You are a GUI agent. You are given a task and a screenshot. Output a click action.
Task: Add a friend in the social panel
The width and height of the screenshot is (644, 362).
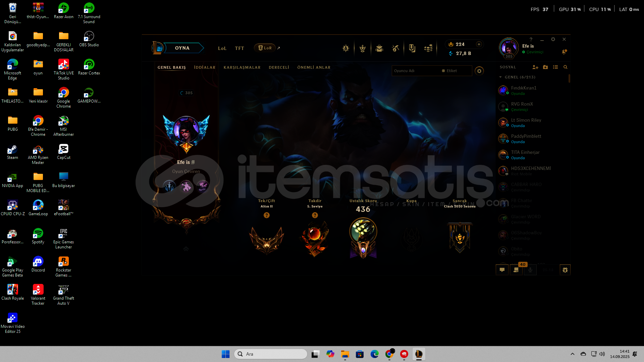535,67
